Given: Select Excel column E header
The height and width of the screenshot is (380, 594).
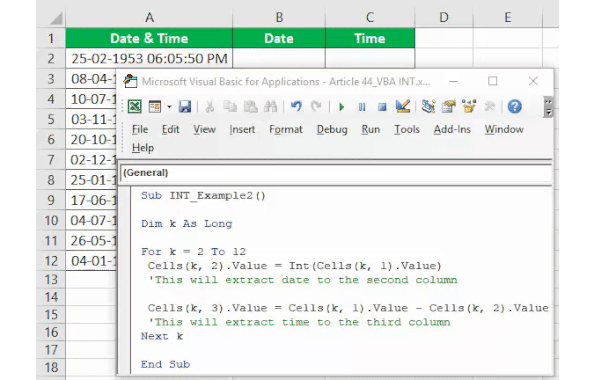Looking at the screenshot, I should pos(508,17).
